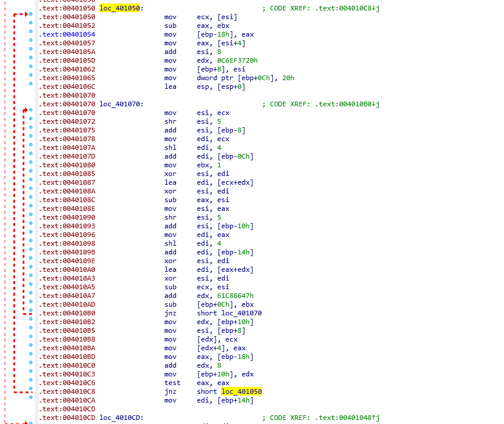Viewport: 504px width, 424px height.
Task: Click address .text:004010BD
Action: tap(67, 357)
